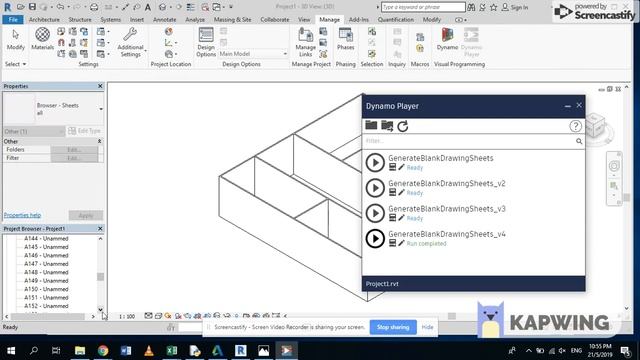This screenshot has width=640, height=360.
Task: Switch to the View ribbon tab
Action: (304, 20)
